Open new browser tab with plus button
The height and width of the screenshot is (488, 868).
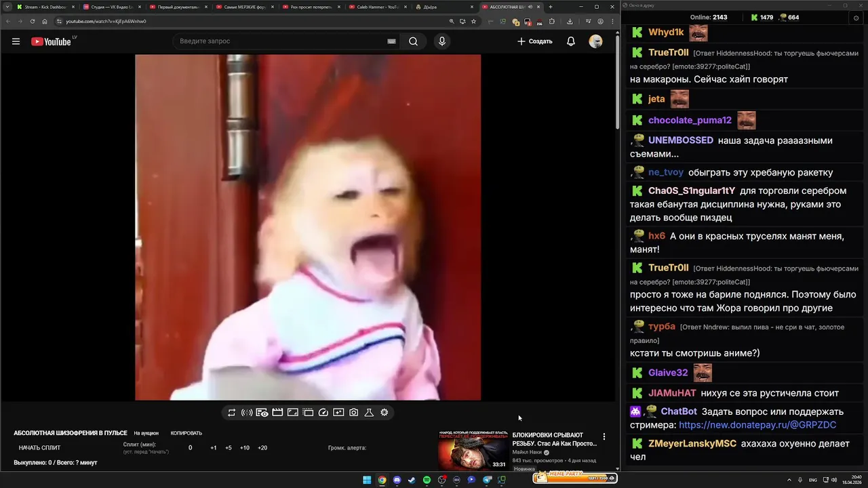(x=550, y=7)
